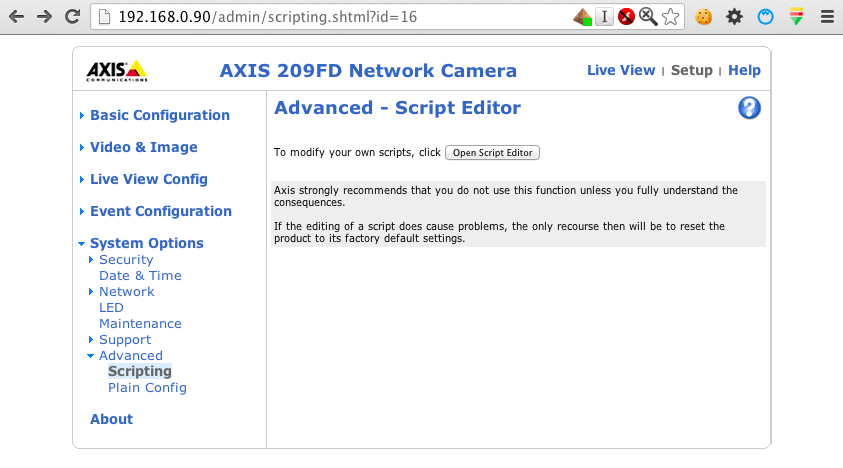
Task: Open Help link in the header
Action: pyautogui.click(x=744, y=70)
